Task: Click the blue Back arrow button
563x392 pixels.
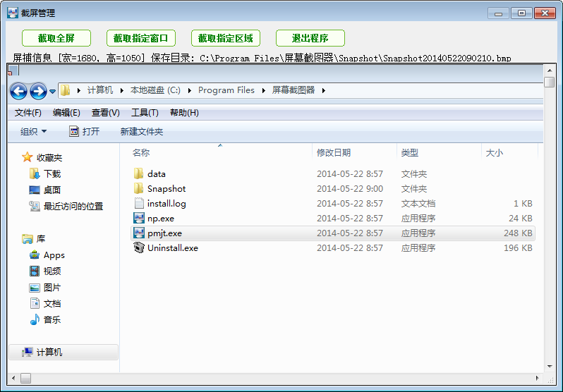Action: pos(18,91)
